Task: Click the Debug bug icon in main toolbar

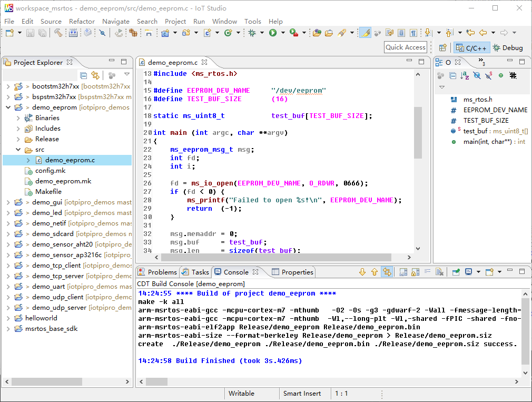Action: [252, 33]
